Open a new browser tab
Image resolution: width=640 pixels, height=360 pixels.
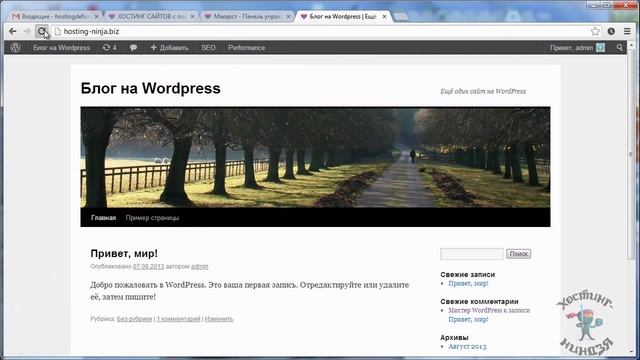coord(400,16)
